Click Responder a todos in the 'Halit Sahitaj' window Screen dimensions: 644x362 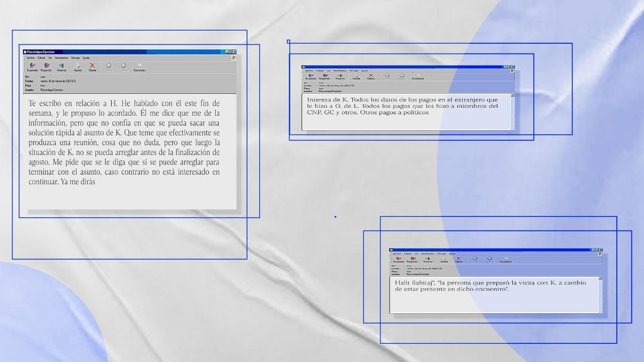[x=413, y=260]
